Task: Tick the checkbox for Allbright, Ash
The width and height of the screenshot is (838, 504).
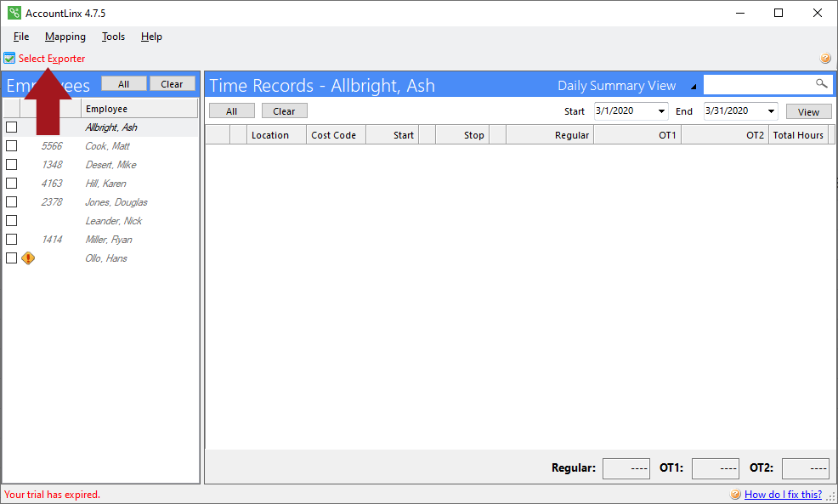Action: [x=12, y=127]
